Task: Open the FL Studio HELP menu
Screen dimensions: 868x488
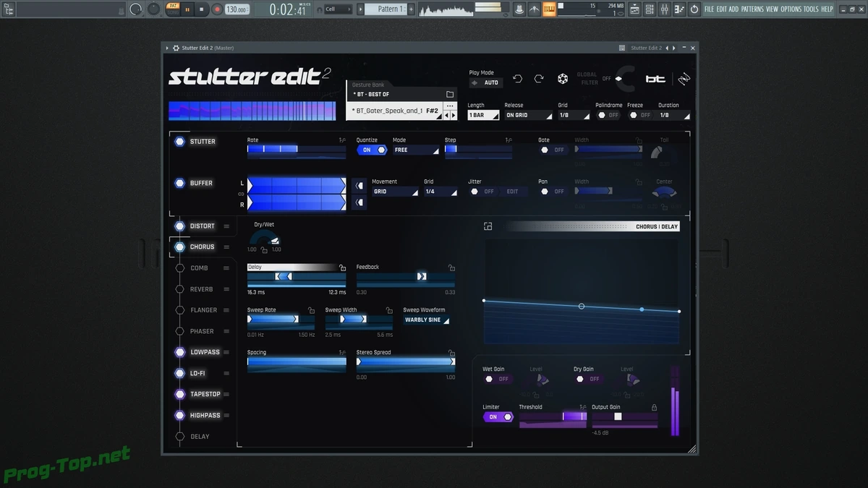Action: click(x=827, y=9)
